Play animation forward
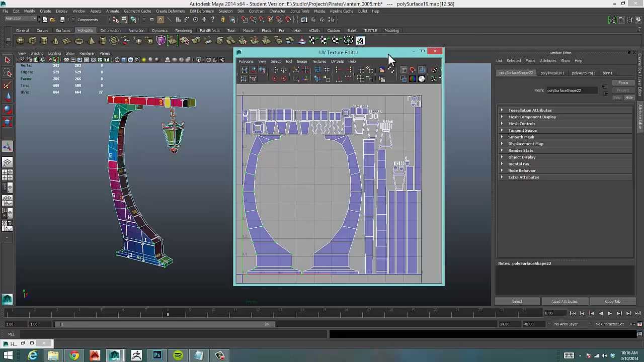The height and width of the screenshot is (362, 644). (610, 313)
